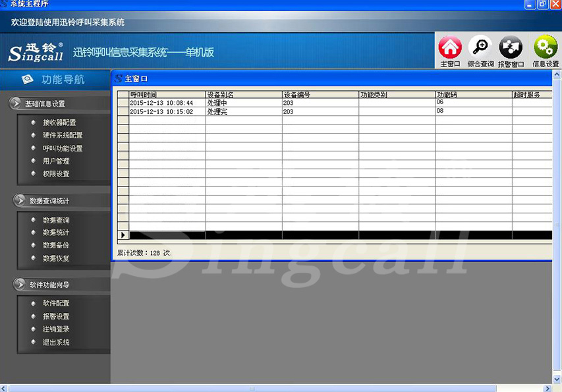This screenshot has height=392, width=562.
Task: Click the Singcall logo in header
Action: 36,53
